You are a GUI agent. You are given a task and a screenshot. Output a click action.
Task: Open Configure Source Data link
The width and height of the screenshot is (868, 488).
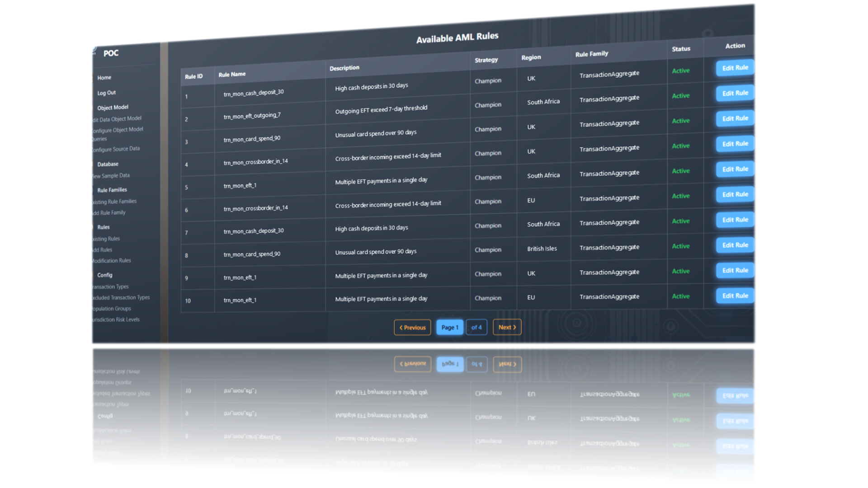tap(116, 149)
